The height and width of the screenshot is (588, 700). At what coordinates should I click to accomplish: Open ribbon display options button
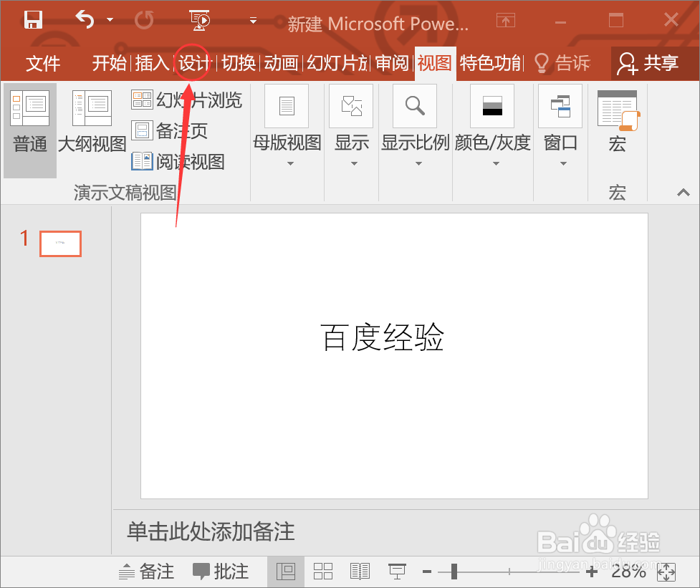pyautogui.click(x=505, y=20)
